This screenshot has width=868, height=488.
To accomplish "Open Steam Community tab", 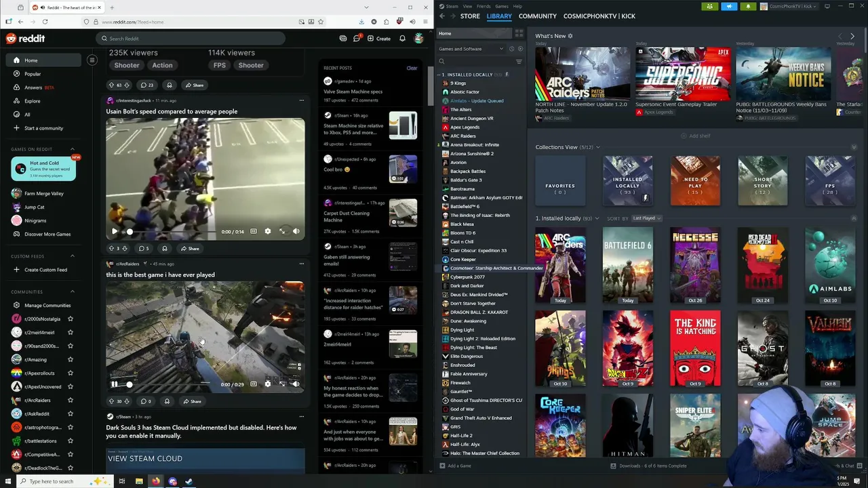I will coord(537,16).
